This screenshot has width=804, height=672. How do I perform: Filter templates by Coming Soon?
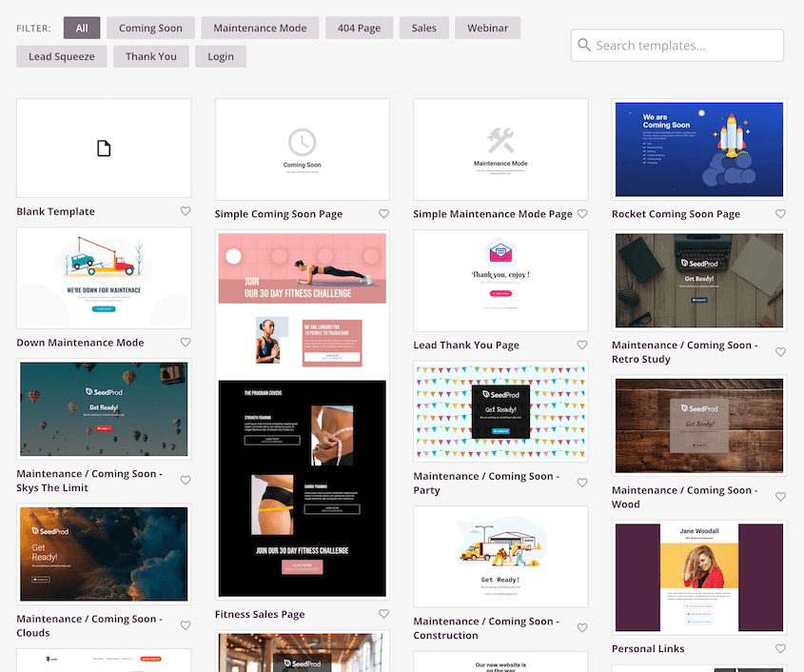point(150,28)
